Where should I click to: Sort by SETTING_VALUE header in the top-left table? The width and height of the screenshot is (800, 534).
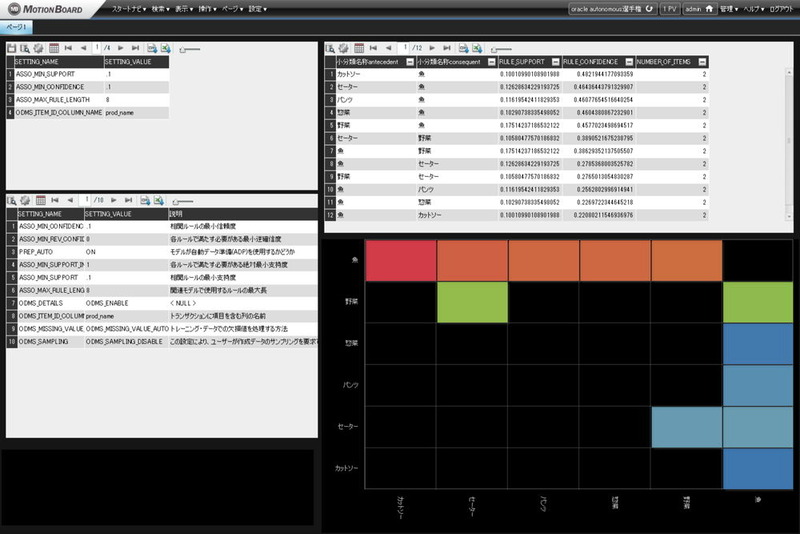pyautogui.click(x=136, y=62)
